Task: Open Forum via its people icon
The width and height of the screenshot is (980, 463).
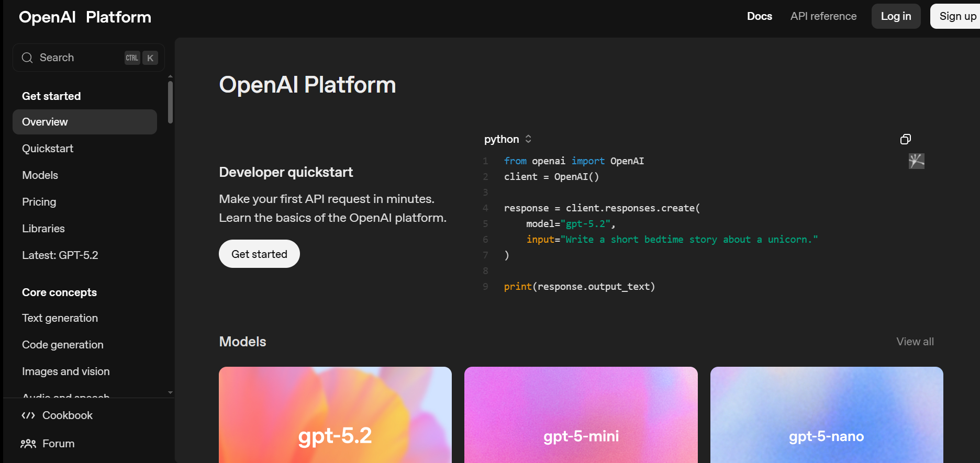Action: point(28,444)
